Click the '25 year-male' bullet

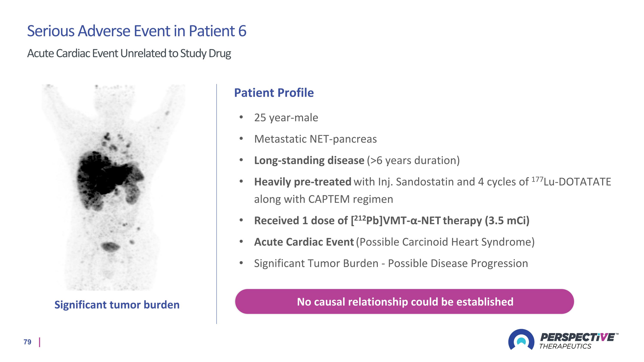tap(286, 118)
